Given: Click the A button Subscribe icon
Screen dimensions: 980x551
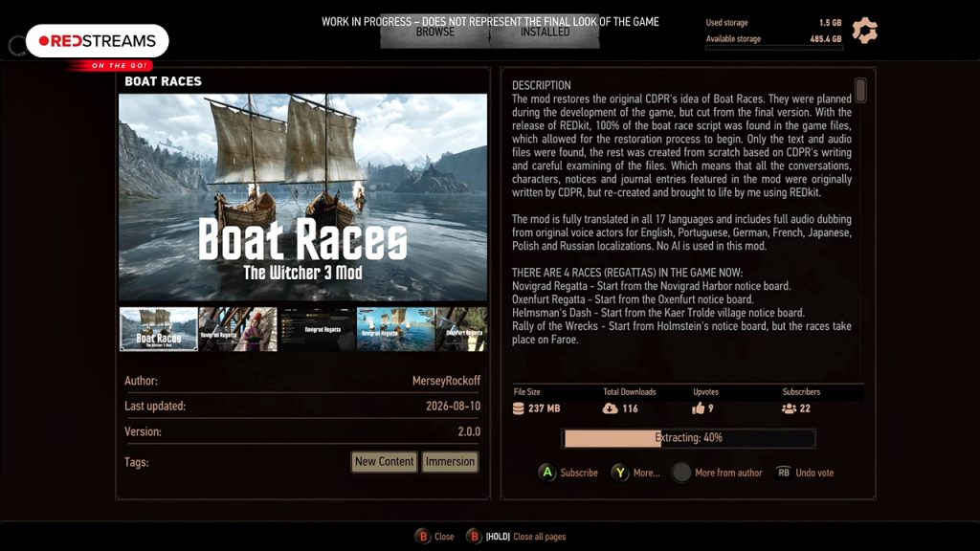Looking at the screenshot, I should point(546,473).
